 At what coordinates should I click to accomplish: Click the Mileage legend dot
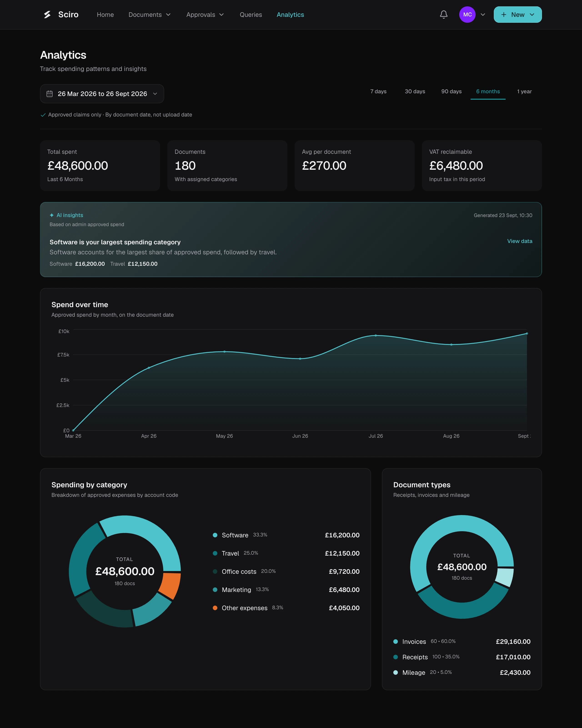pyautogui.click(x=395, y=673)
